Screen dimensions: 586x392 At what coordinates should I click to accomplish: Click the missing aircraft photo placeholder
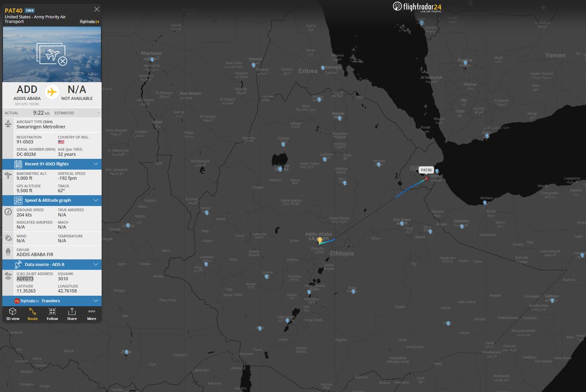coord(52,54)
